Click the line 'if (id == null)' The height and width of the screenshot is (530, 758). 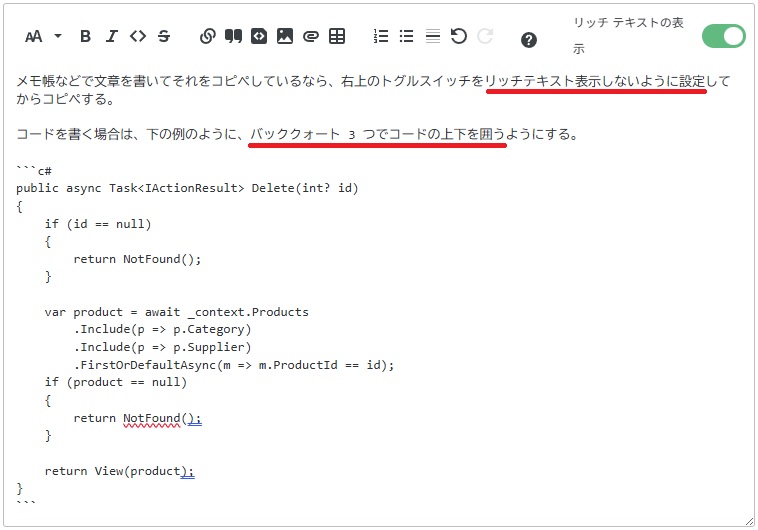click(98, 224)
